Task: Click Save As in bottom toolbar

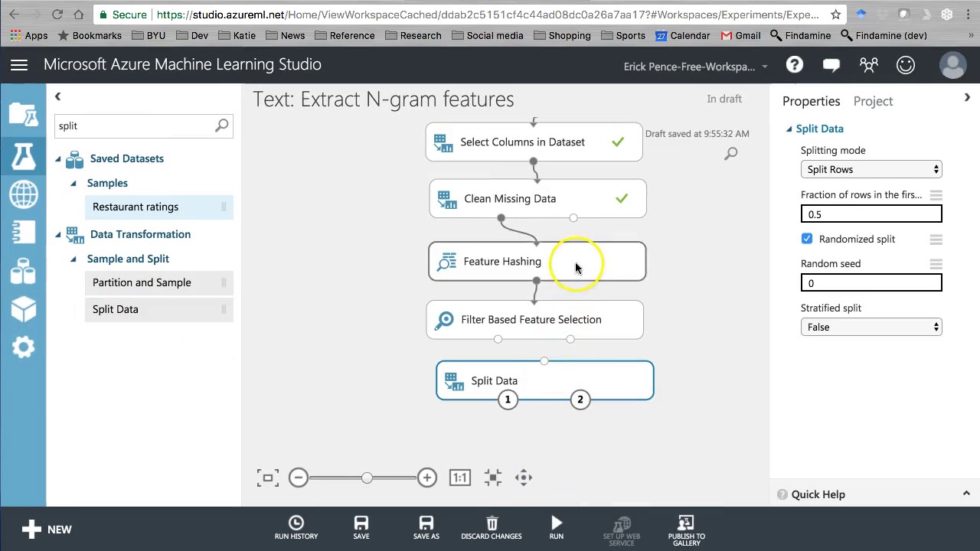Action: pyautogui.click(x=426, y=528)
